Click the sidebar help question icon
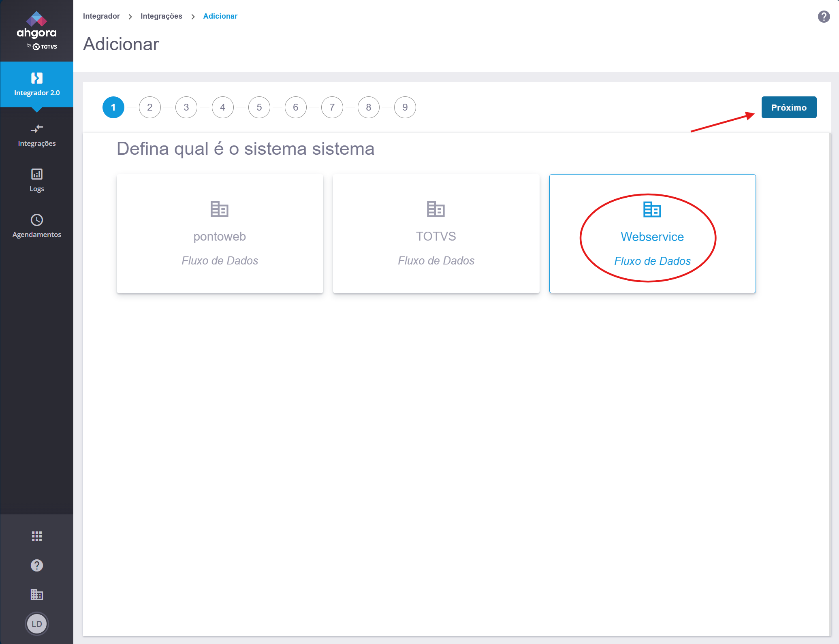839x644 pixels. click(36, 565)
